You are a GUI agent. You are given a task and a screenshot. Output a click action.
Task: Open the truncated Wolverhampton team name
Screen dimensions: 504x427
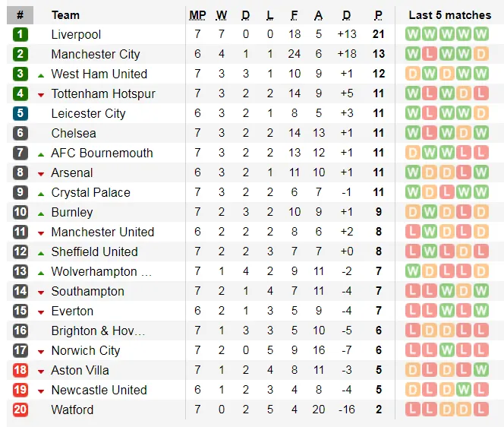[x=101, y=271]
